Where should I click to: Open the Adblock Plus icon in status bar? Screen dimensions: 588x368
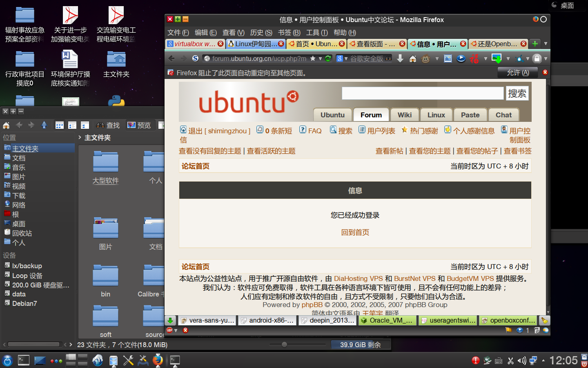pos(169,330)
